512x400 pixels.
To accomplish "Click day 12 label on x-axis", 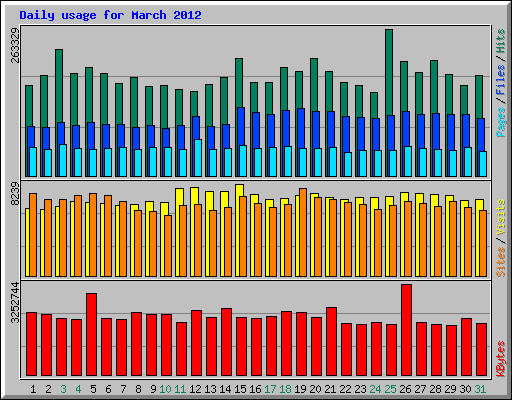I will tap(195, 389).
